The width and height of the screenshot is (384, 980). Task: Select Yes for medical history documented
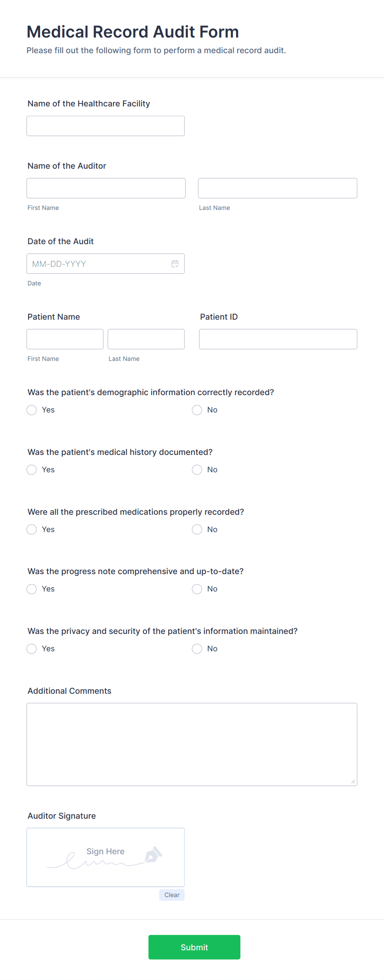31,469
